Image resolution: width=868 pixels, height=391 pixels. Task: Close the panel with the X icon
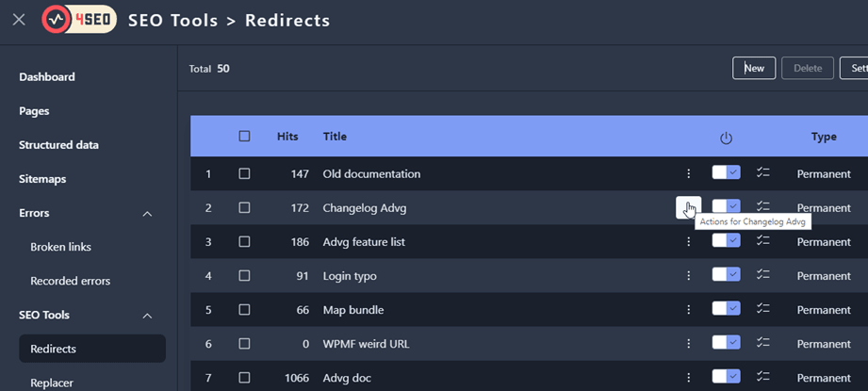[x=19, y=20]
